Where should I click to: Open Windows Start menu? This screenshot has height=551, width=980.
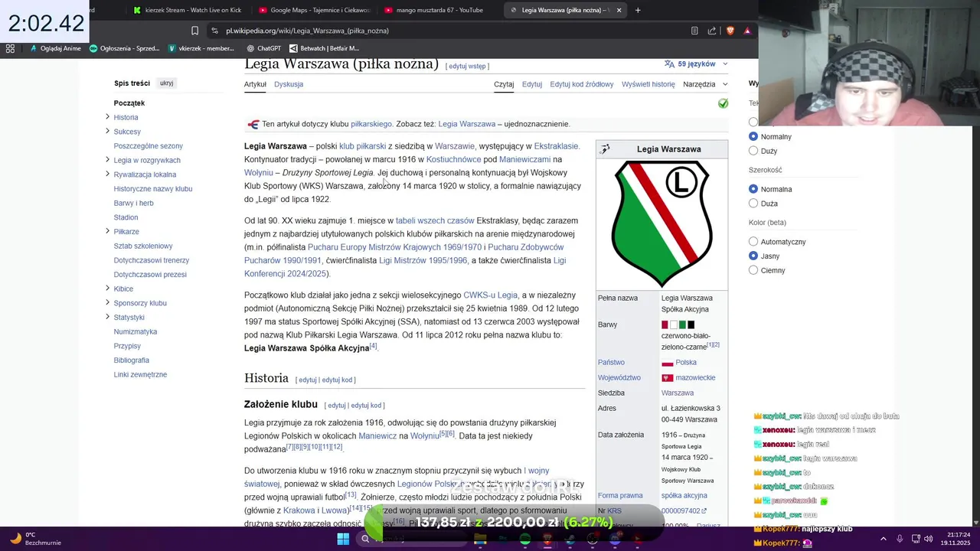tap(343, 539)
